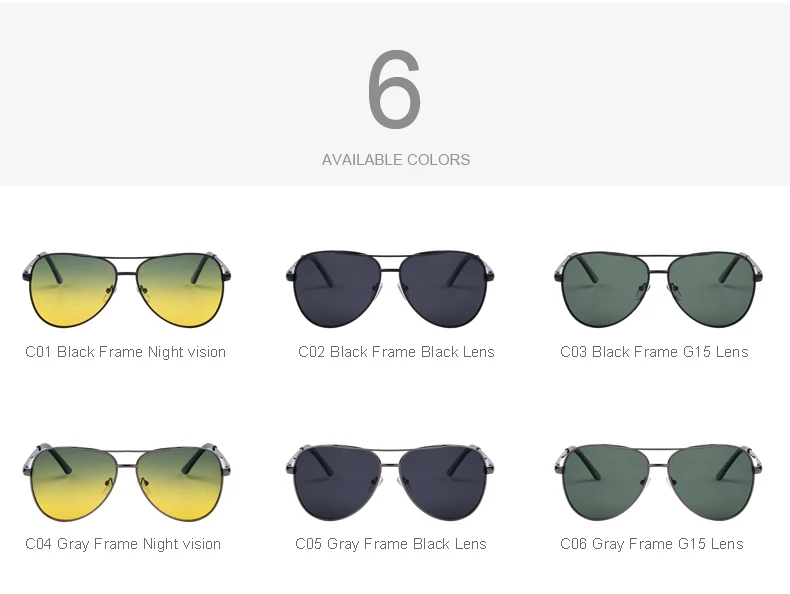The width and height of the screenshot is (790, 594).
Task: Select the C05 gray frame black lens sunglasses
Action: (390, 482)
